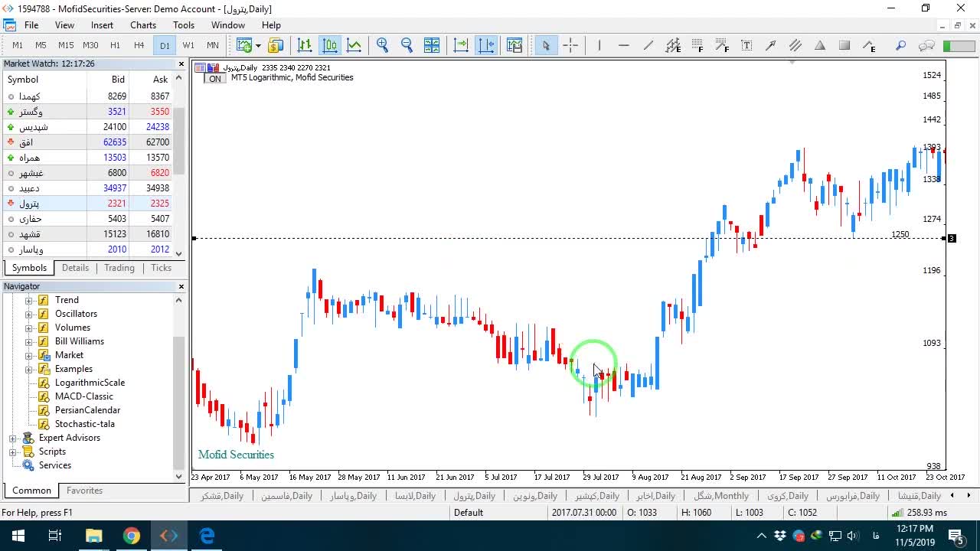Select the text label tool
This screenshot has width=980, height=551.
pos(746,45)
